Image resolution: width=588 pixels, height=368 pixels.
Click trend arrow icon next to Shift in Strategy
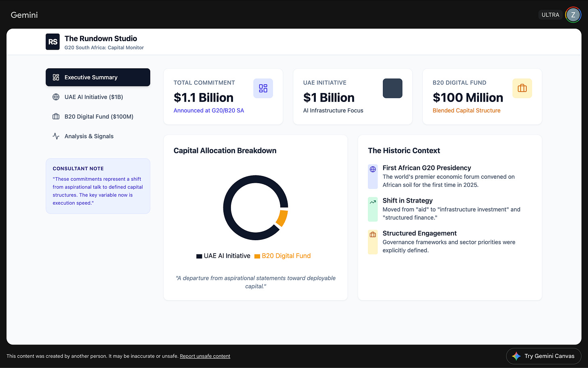tap(373, 202)
